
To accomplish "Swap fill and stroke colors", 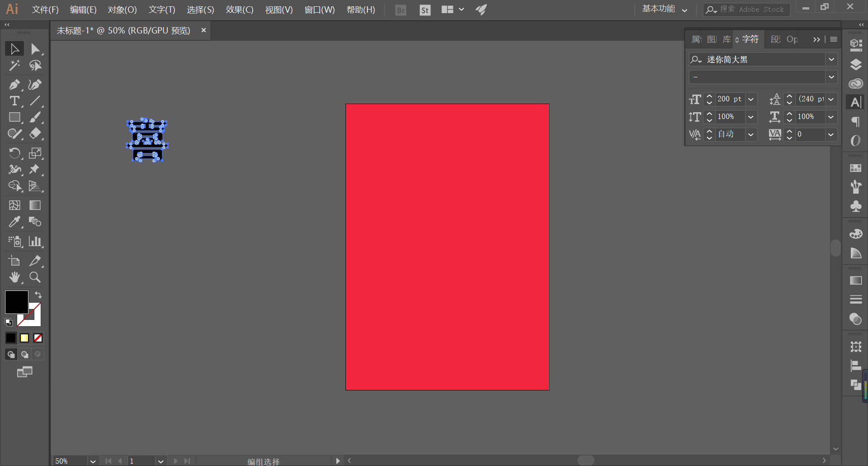I will [38, 295].
